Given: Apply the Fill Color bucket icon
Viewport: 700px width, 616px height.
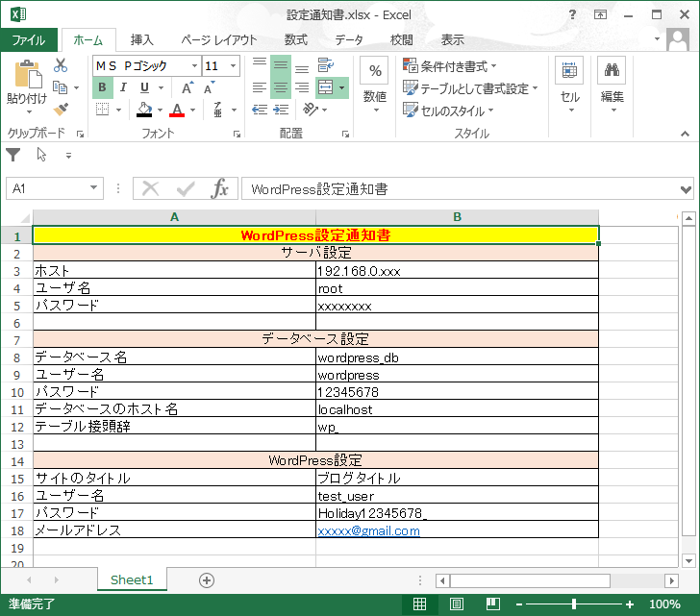Looking at the screenshot, I should [x=144, y=110].
